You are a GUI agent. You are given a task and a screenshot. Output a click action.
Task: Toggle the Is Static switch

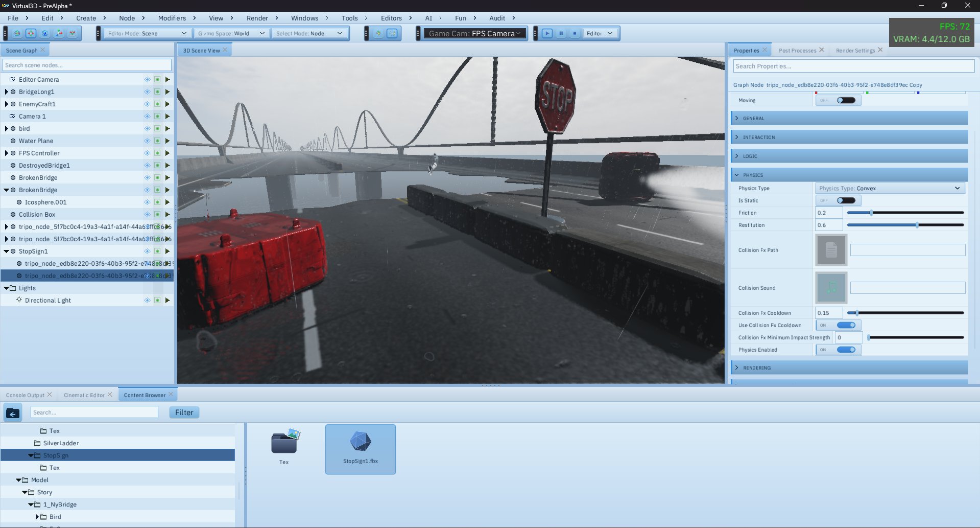click(x=839, y=200)
